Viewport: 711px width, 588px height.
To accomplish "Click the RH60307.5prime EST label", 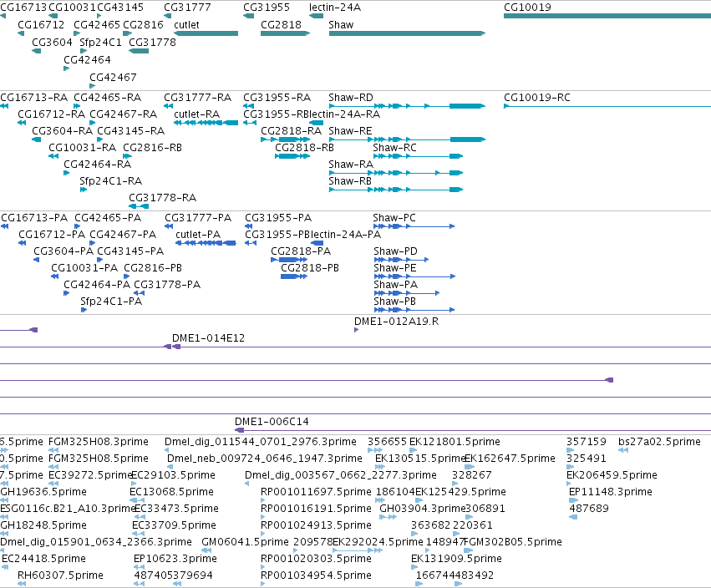I will [61, 575].
